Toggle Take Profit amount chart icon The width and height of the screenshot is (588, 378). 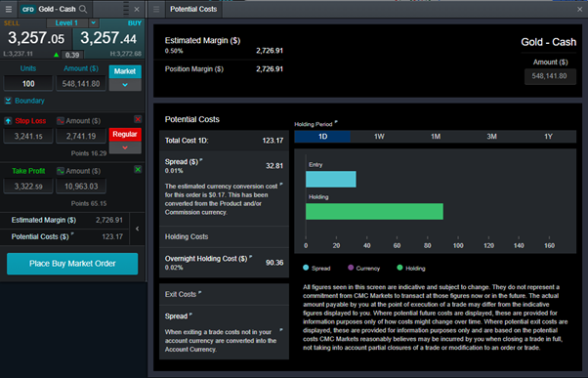61,171
